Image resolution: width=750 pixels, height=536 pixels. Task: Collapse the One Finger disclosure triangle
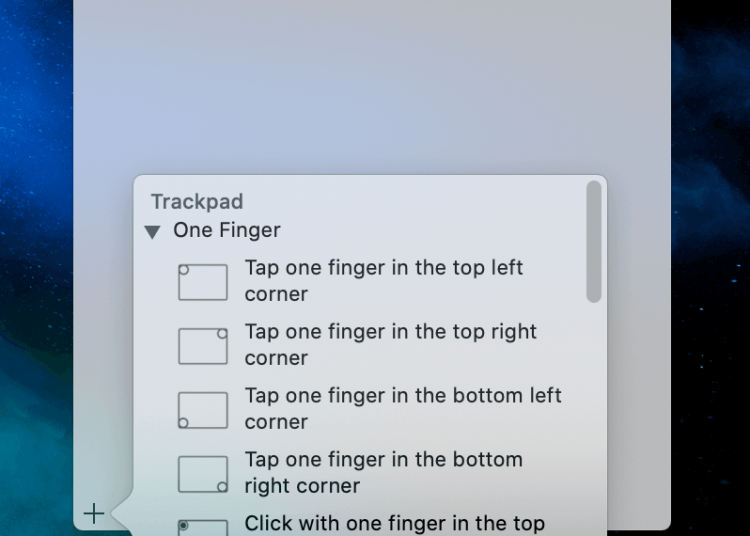[152, 232]
